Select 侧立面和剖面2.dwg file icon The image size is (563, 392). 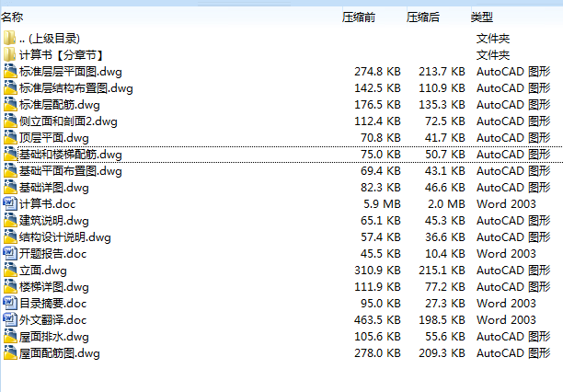click(10, 121)
